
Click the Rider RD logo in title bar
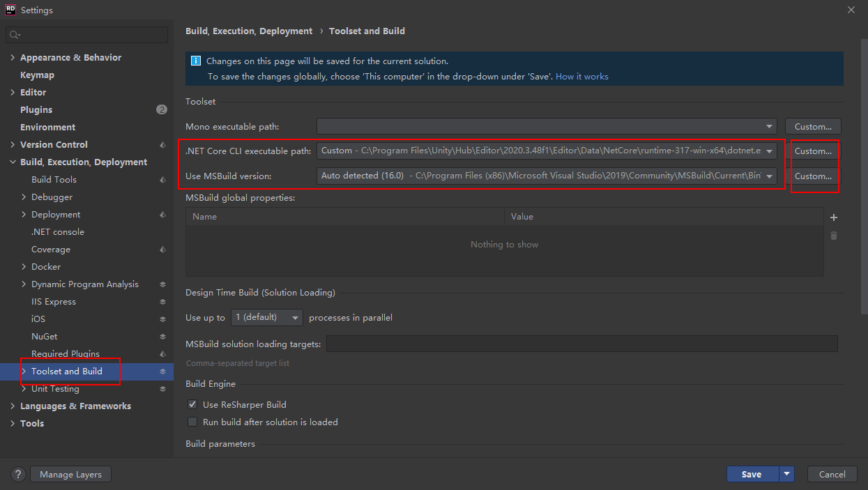coord(10,10)
